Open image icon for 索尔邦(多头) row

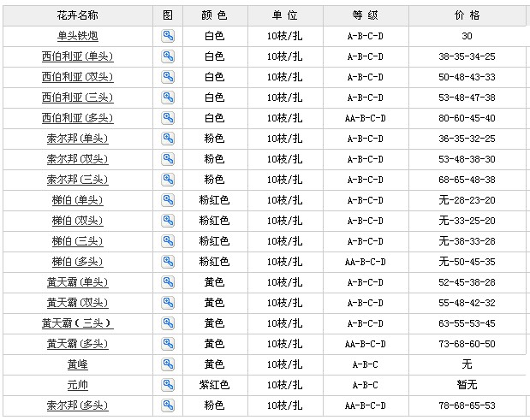coord(168,405)
